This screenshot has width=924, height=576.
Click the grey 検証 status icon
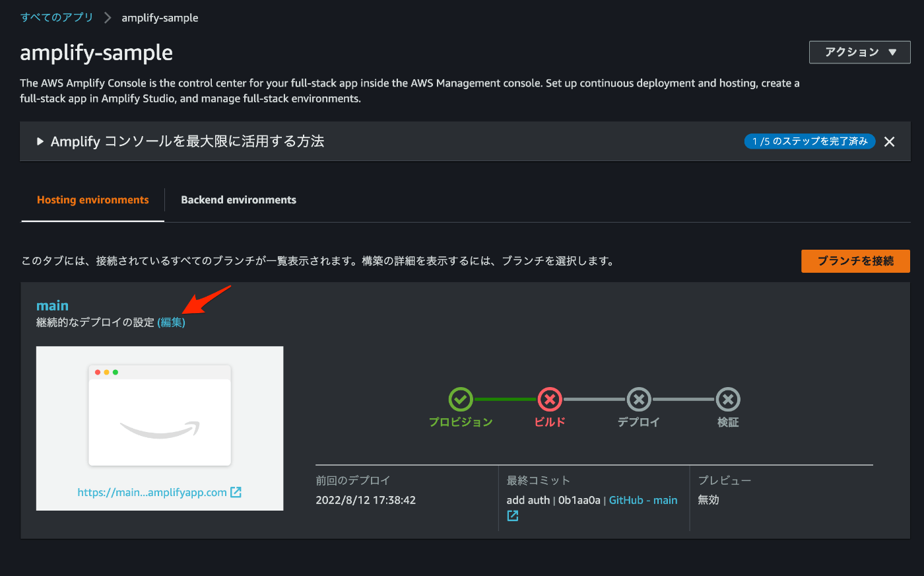click(728, 400)
